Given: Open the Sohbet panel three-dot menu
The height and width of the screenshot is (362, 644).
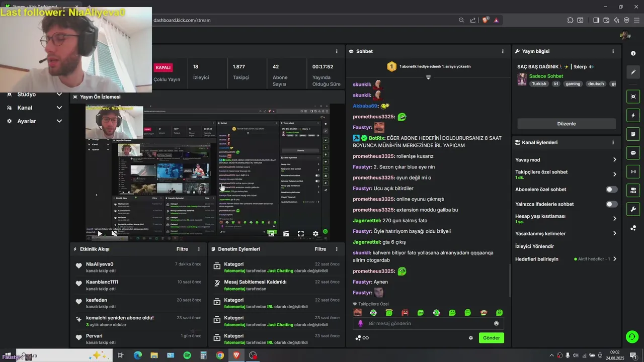Looking at the screenshot, I should 502,51.
